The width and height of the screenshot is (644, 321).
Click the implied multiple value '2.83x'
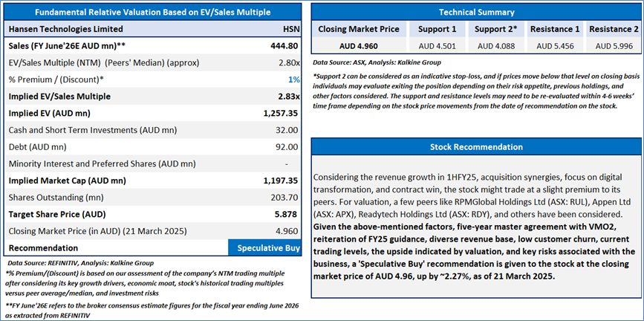(289, 97)
